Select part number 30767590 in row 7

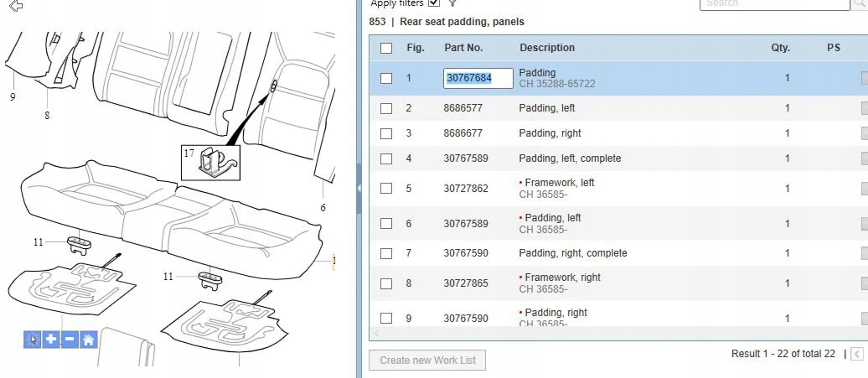pos(466,253)
